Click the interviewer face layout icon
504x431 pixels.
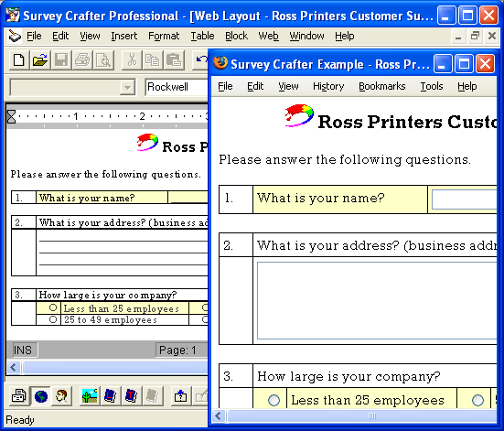[61, 396]
